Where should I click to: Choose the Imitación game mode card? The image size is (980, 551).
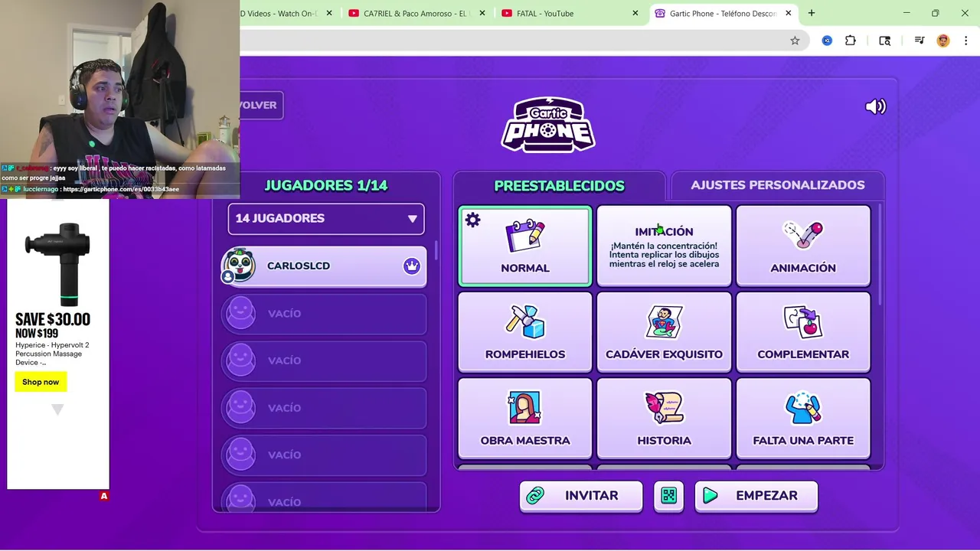click(664, 246)
